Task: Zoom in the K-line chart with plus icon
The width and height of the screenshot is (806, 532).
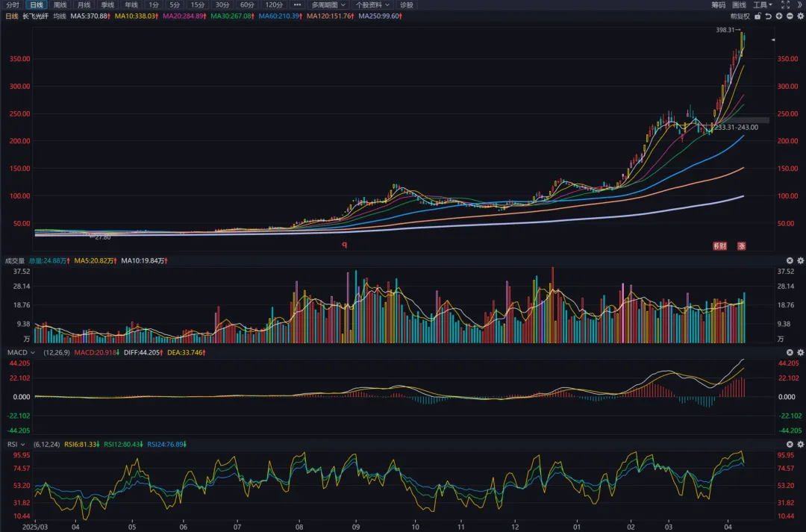Action: [779, 16]
